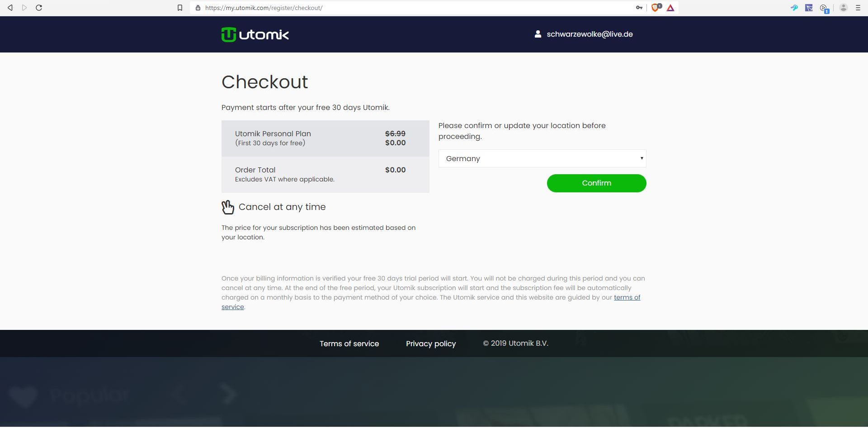Reload the page with refresh icon
Viewport: 868px width, 429px height.
(39, 8)
